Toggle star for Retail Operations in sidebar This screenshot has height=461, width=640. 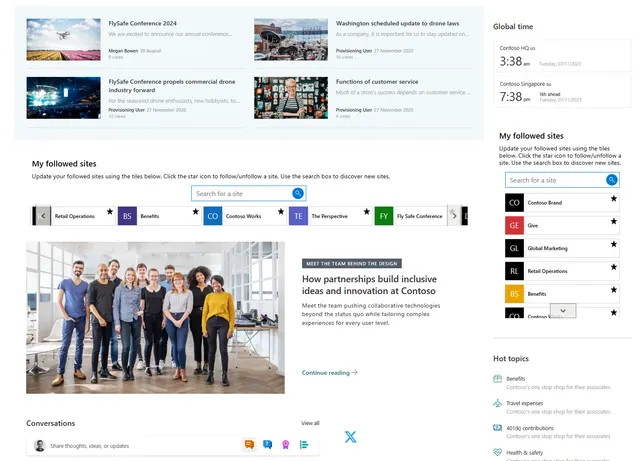613,267
